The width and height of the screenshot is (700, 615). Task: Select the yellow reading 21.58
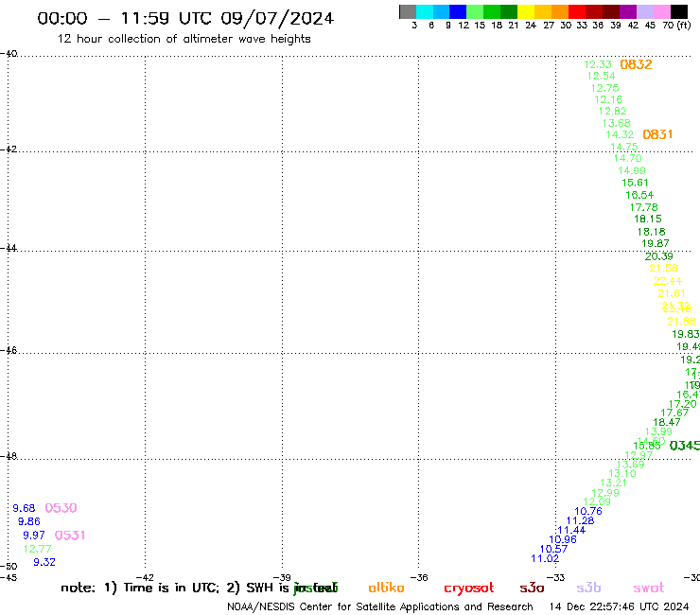[663, 268]
